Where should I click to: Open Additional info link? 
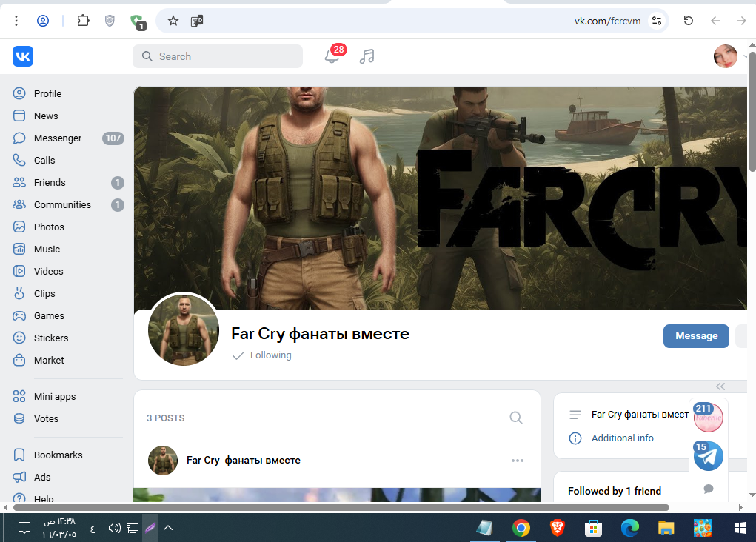[x=623, y=438]
